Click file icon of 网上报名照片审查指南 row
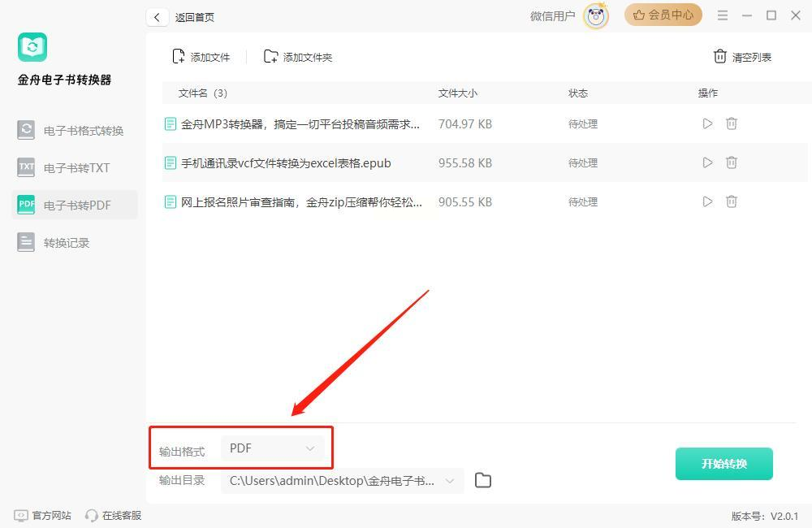The width and height of the screenshot is (812, 528). tap(171, 202)
